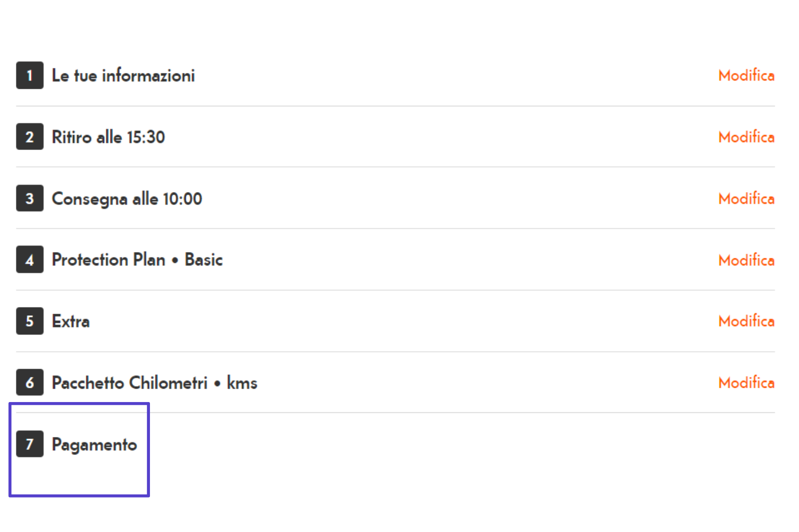The height and width of the screenshot is (532, 799).
Task: Click the step 2 number badge
Action: point(30,137)
